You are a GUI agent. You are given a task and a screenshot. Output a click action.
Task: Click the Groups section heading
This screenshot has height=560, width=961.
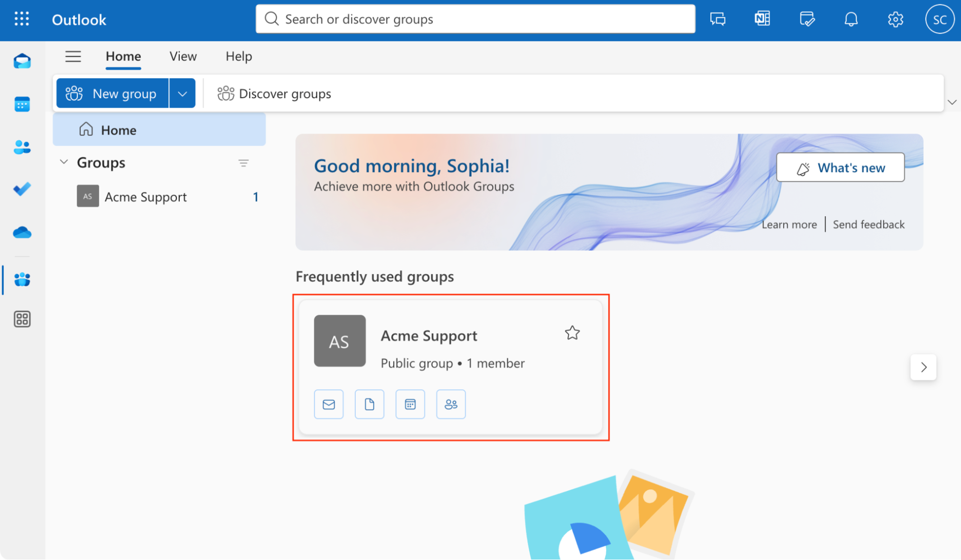pos(101,162)
